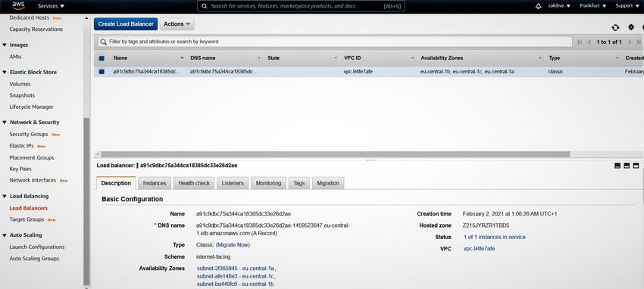This screenshot has width=644, height=289.
Task: Collapse the Load Balancing section
Action: 5,197
